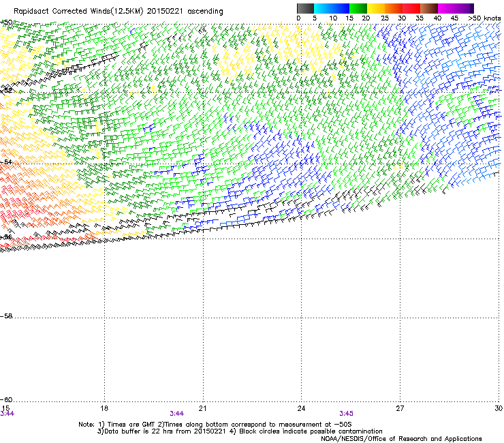504x443 pixels.
Task: Click the red 30-35 knots legend segment
Action: click(411, 8)
